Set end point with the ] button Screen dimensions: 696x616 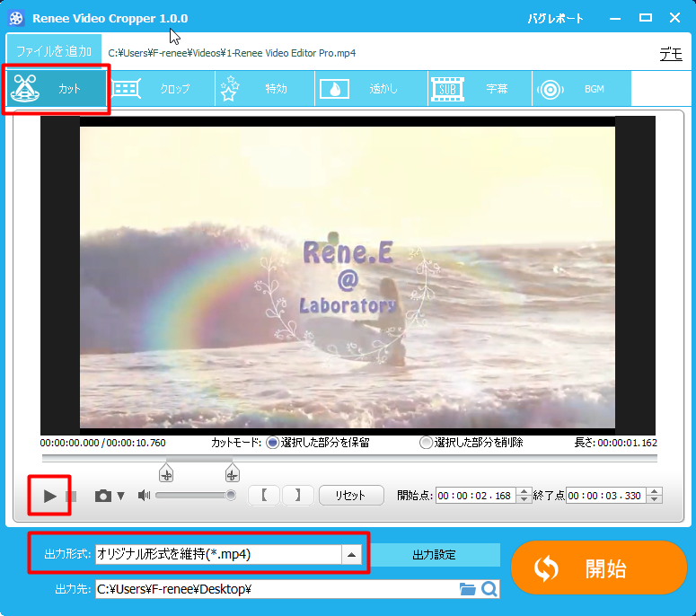298,496
